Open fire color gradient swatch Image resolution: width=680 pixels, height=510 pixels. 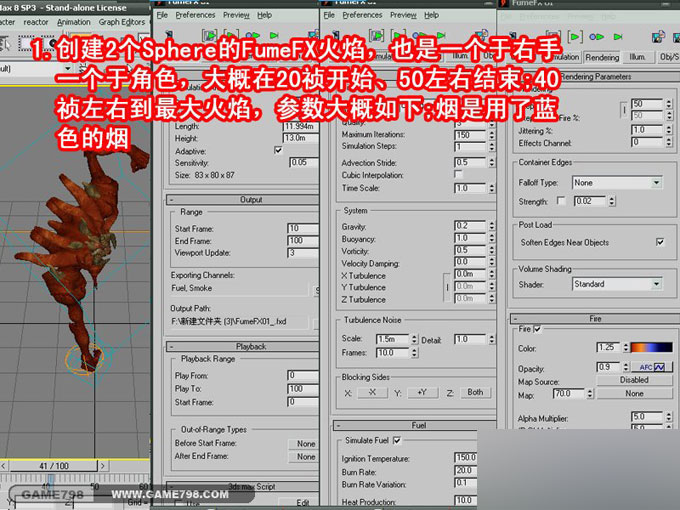click(652, 347)
